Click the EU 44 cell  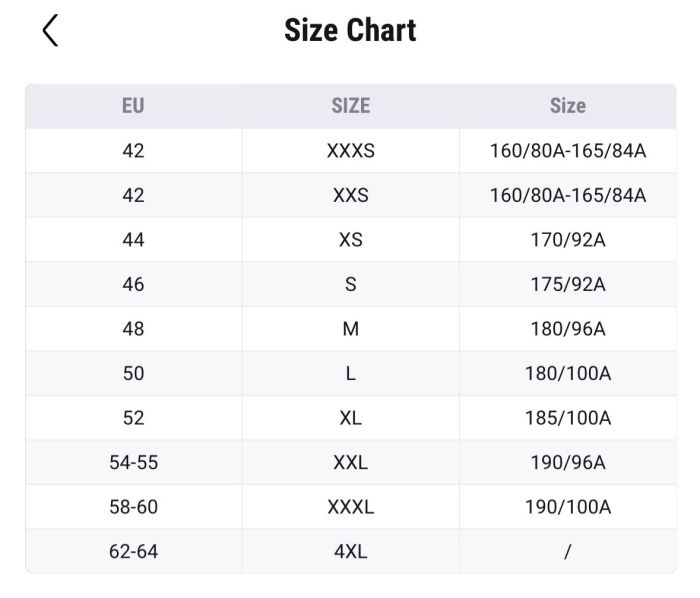[133, 240]
